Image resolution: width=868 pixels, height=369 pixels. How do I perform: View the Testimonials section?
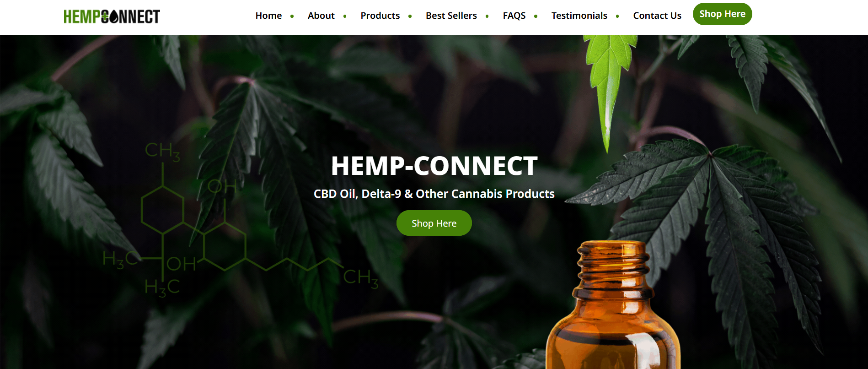pyautogui.click(x=579, y=16)
